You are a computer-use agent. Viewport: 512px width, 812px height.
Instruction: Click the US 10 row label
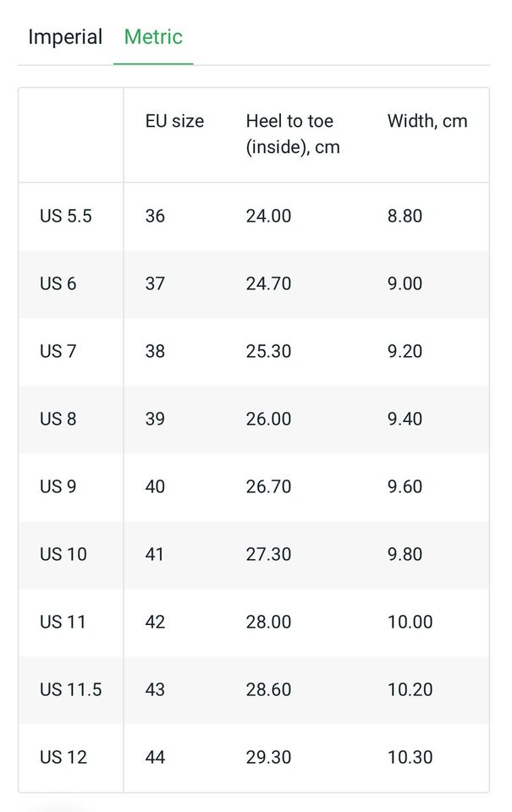pyautogui.click(x=63, y=554)
